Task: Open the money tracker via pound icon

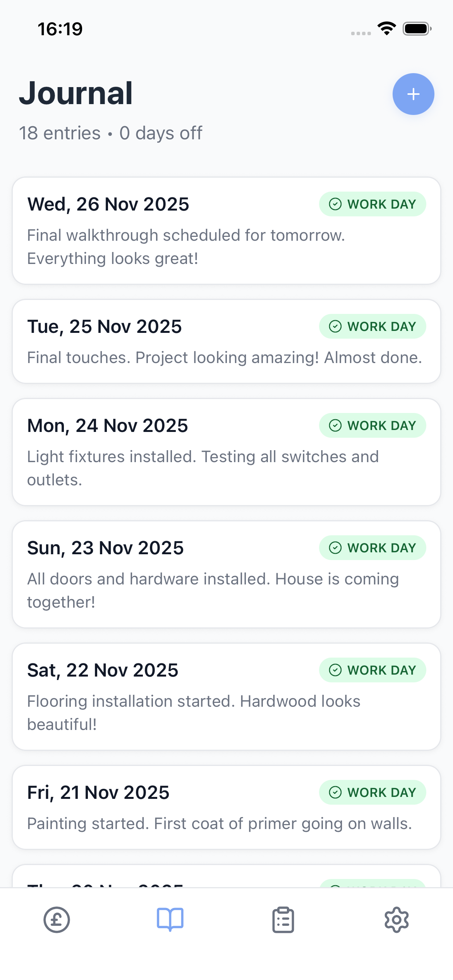Action: 57,920
